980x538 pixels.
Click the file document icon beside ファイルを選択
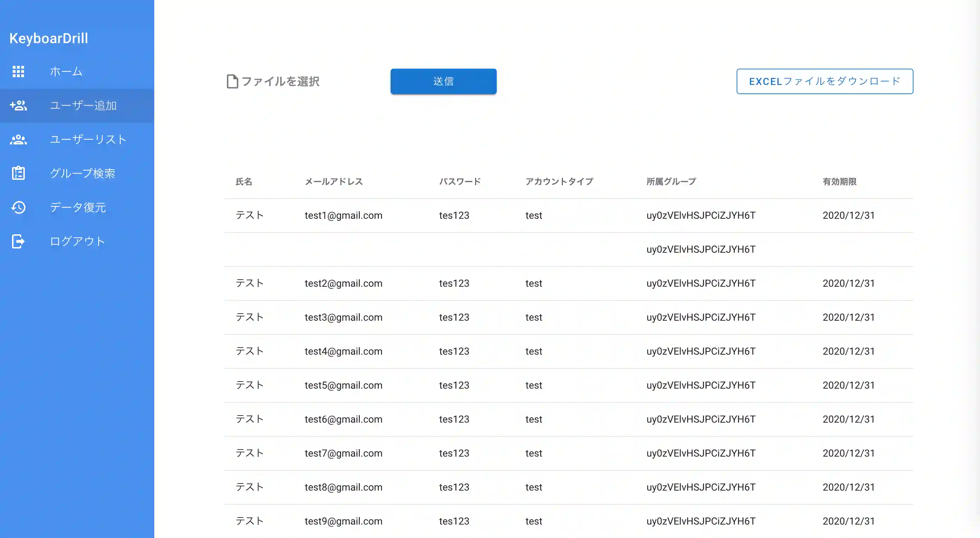click(232, 81)
